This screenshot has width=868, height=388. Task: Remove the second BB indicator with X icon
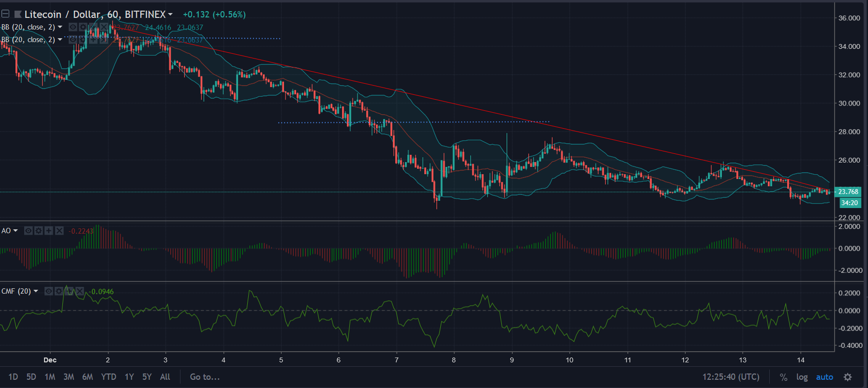coord(104,40)
